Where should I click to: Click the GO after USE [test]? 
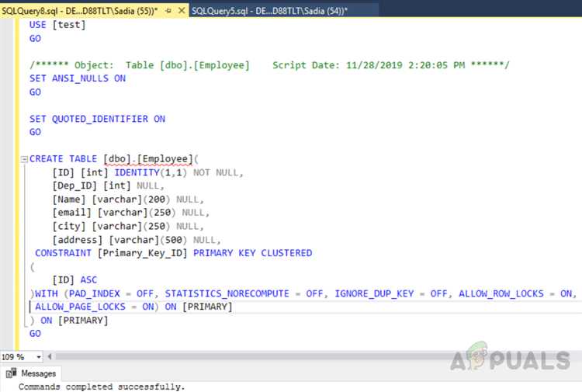coord(35,39)
